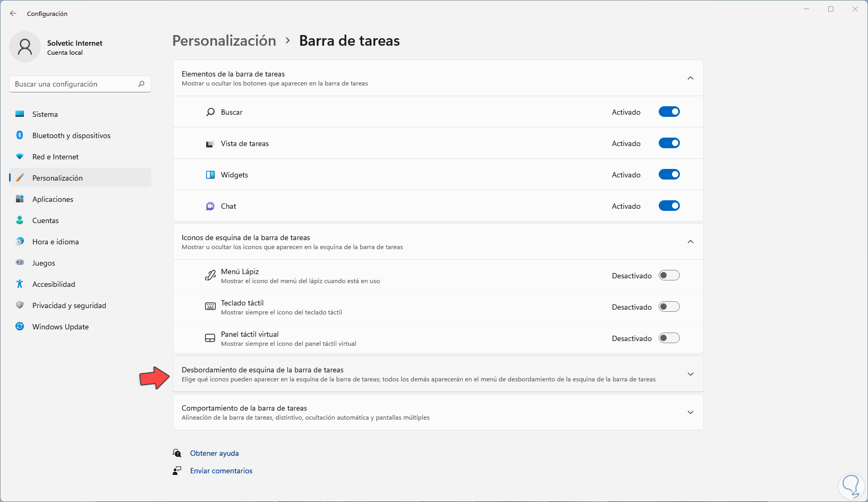Select the Accesibilidad icon

20,284
